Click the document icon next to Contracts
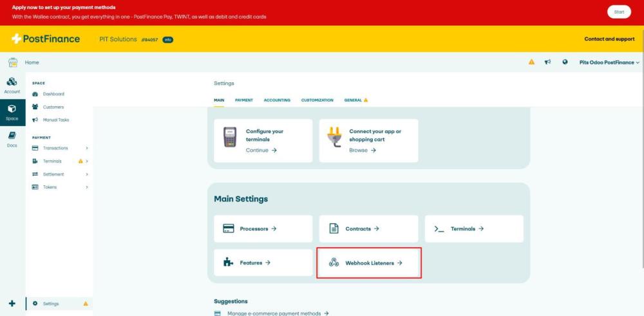The height and width of the screenshot is (316, 644). tap(334, 228)
